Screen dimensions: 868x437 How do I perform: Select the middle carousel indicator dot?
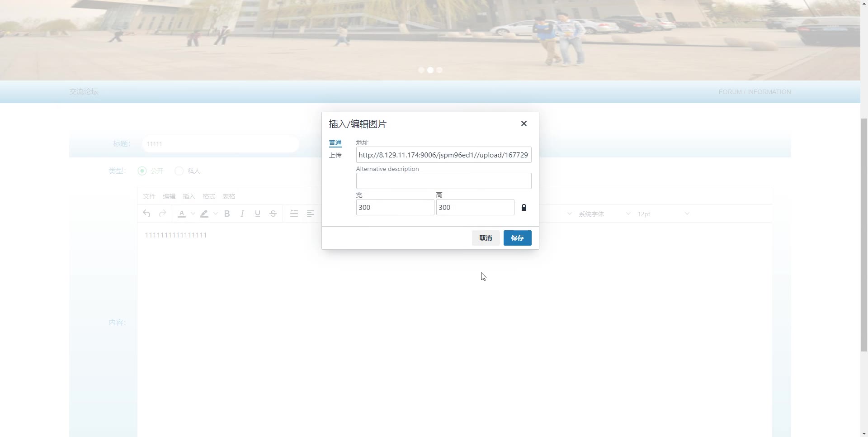coord(430,70)
